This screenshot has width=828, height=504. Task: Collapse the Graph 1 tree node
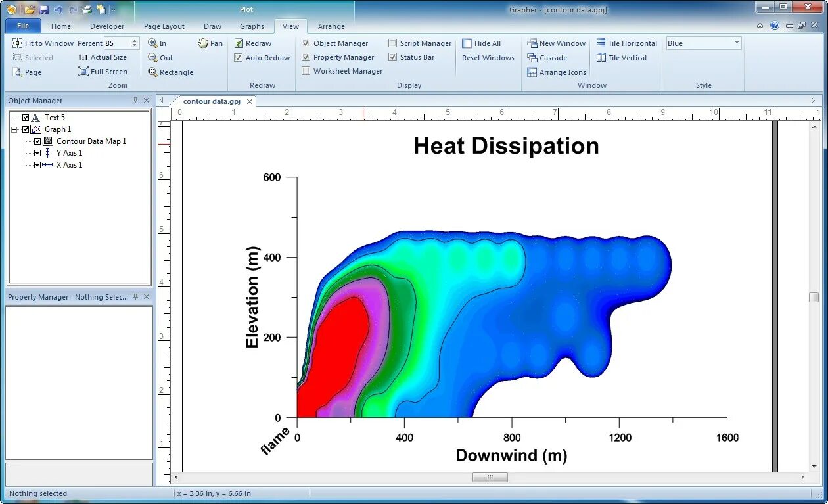pos(14,129)
